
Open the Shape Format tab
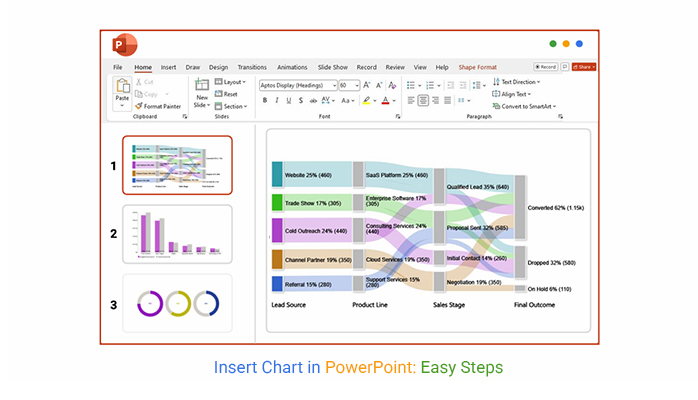[478, 67]
